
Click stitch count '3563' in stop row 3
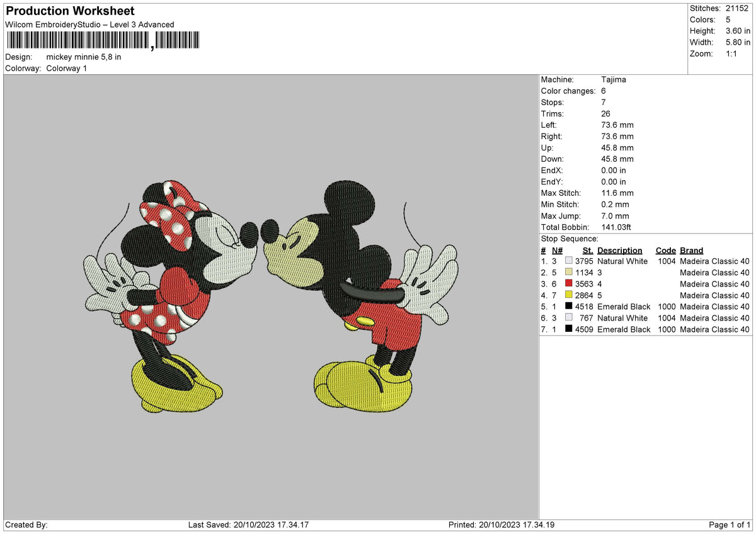[585, 284]
